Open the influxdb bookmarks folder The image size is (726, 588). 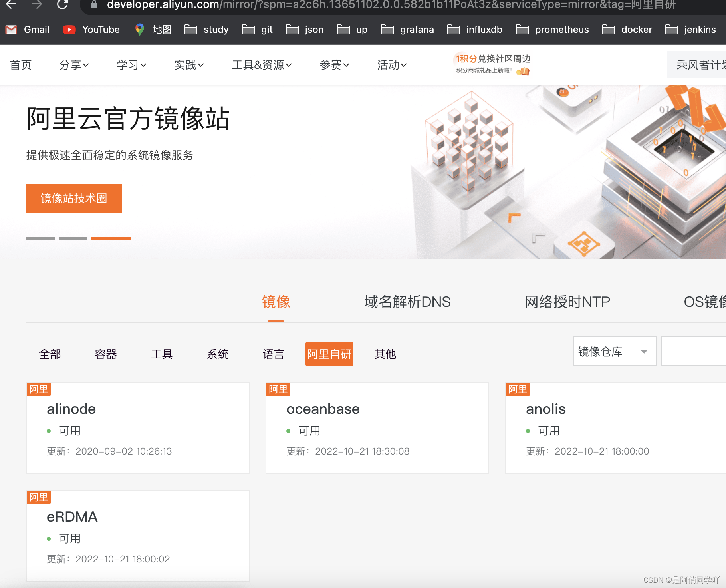click(474, 29)
